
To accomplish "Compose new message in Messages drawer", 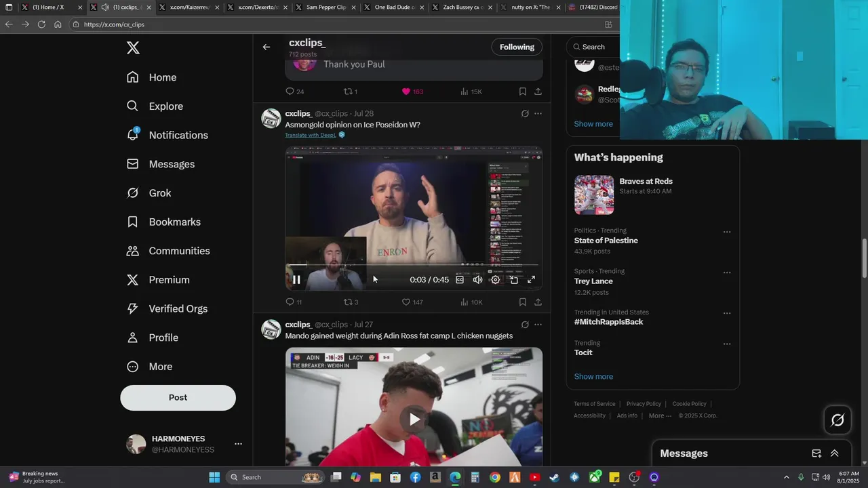I will (816, 453).
